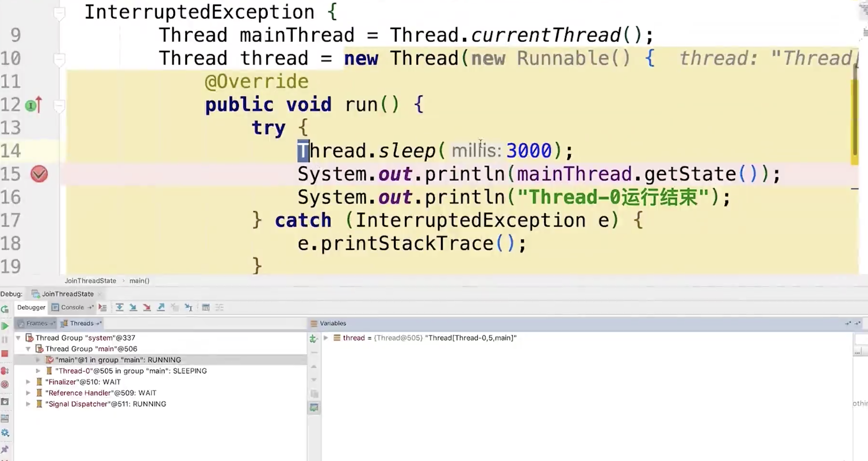868x461 pixels.
Task: Expand the "Signal Dispatcher"@511 thread
Action: click(28, 404)
